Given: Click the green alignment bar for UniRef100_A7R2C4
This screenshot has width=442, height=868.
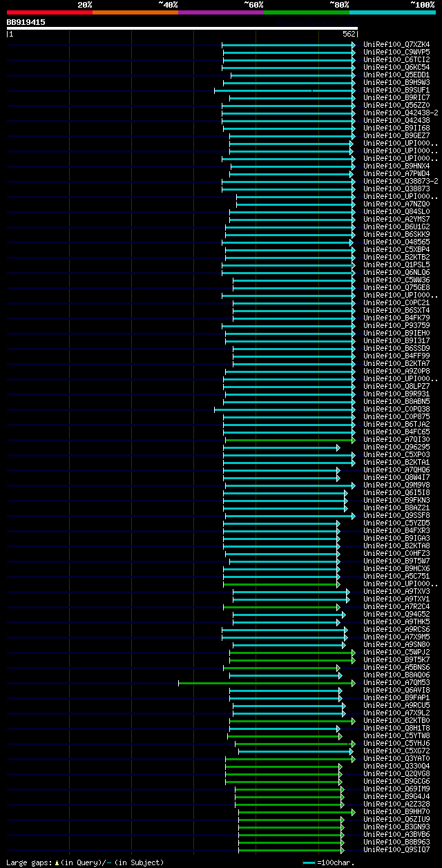Looking at the screenshot, I should click(282, 606).
